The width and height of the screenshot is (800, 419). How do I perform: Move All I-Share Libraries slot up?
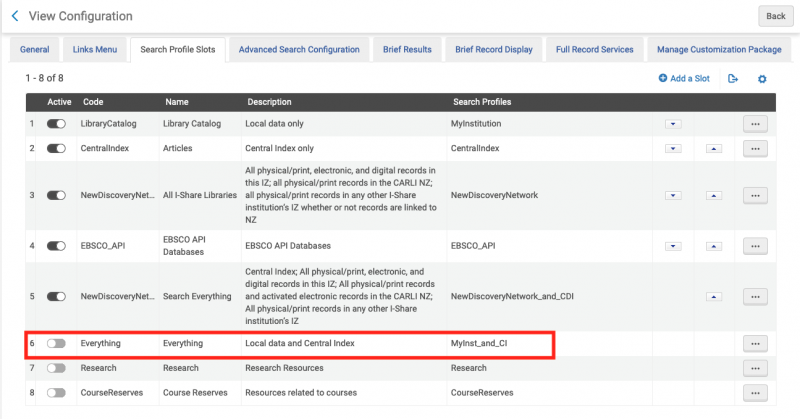(714, 195)
